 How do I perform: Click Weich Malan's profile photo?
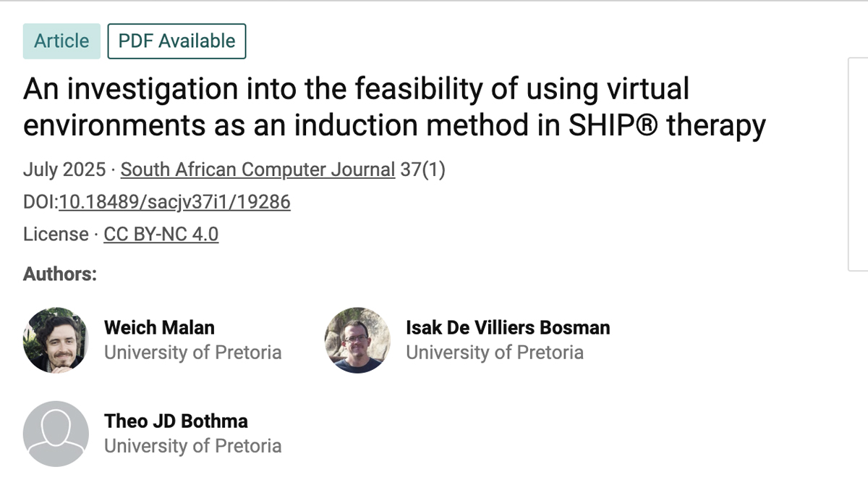[x=56, y=340]
